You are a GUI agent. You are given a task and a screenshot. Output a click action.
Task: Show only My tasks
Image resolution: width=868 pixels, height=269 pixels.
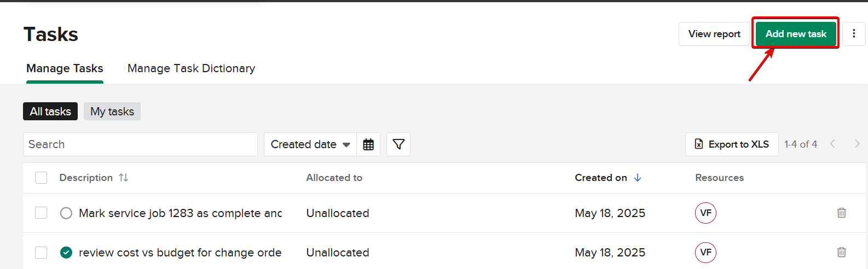click(x=112, y=112)
